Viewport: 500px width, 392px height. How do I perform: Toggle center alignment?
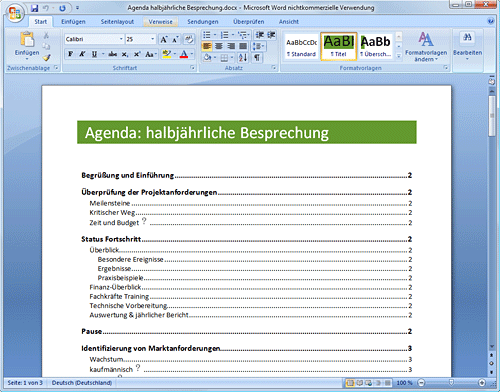(219, 46)
